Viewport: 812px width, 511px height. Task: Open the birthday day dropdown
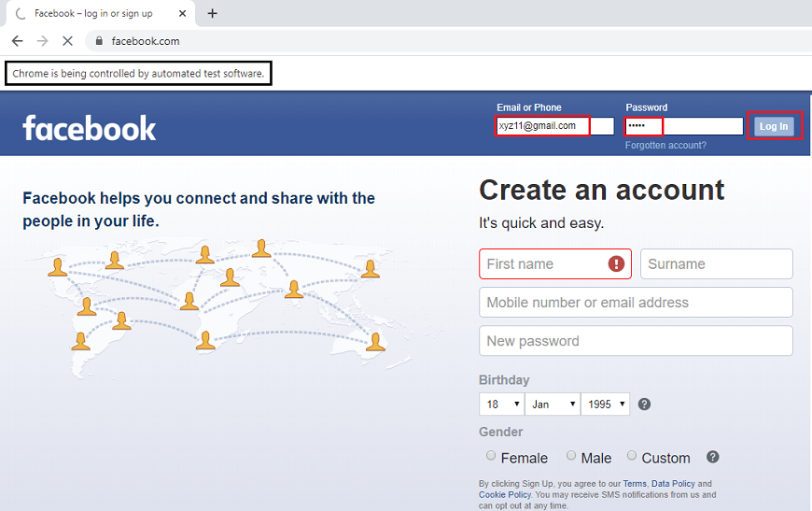501,405
